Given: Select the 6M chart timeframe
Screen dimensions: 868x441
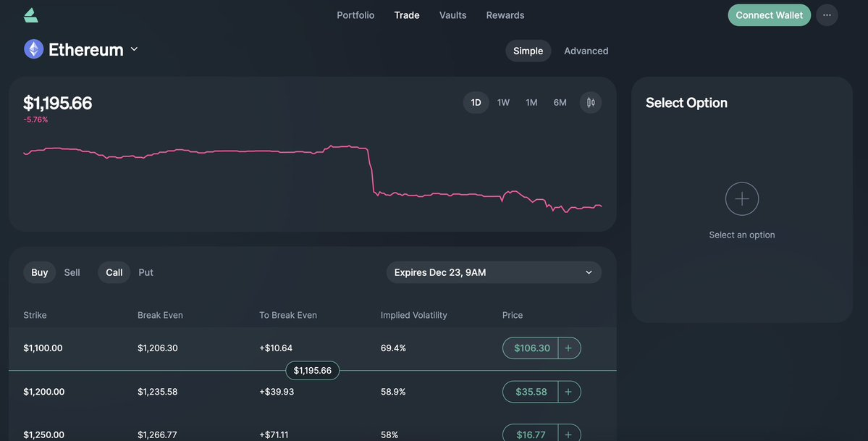Looking at the screenshot, I should (x=560, y=102).
